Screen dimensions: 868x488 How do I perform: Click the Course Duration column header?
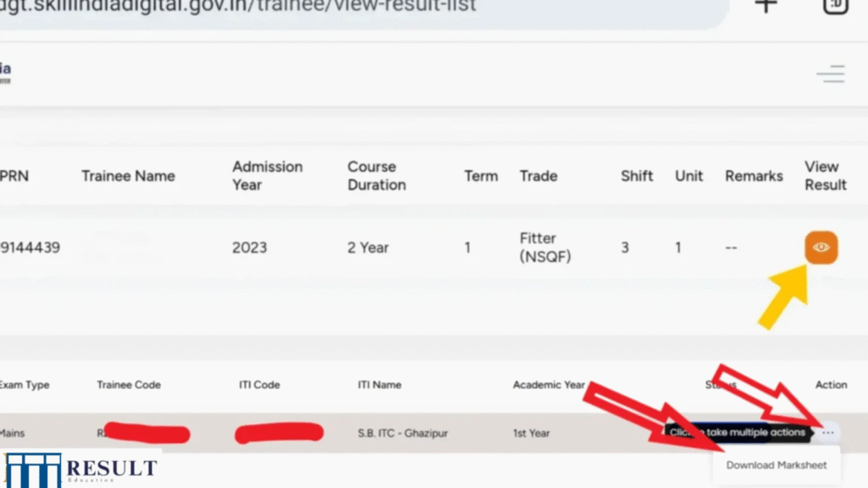tap(376, 176)
